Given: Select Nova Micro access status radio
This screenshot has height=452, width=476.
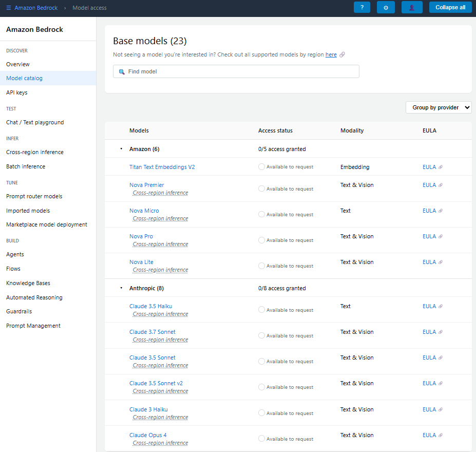Looking at the screenshot, I should pos(261,214).
